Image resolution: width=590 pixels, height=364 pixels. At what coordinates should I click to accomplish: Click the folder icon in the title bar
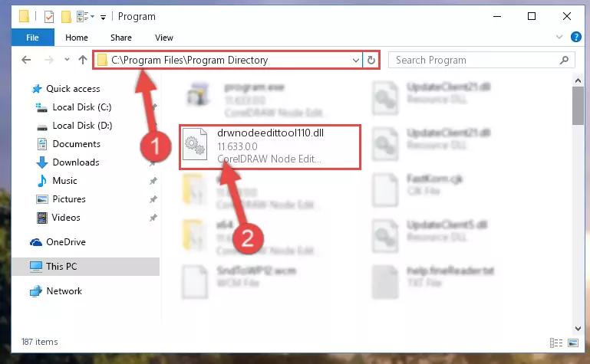pyautogui.click(x=24, y=16)
